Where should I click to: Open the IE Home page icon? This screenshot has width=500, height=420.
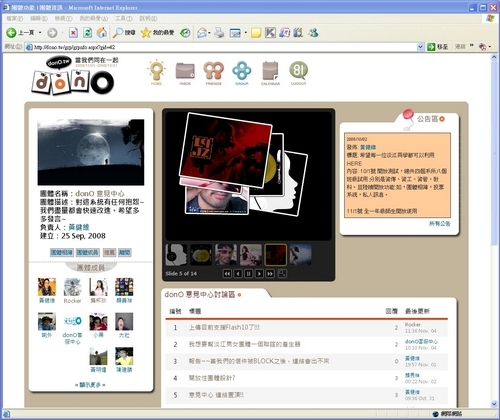point(102,32)
